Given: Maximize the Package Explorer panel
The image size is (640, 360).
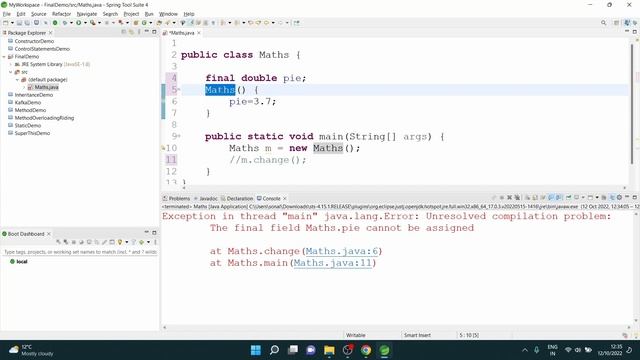Looking at the screenshot, I should tap(154, 31).
